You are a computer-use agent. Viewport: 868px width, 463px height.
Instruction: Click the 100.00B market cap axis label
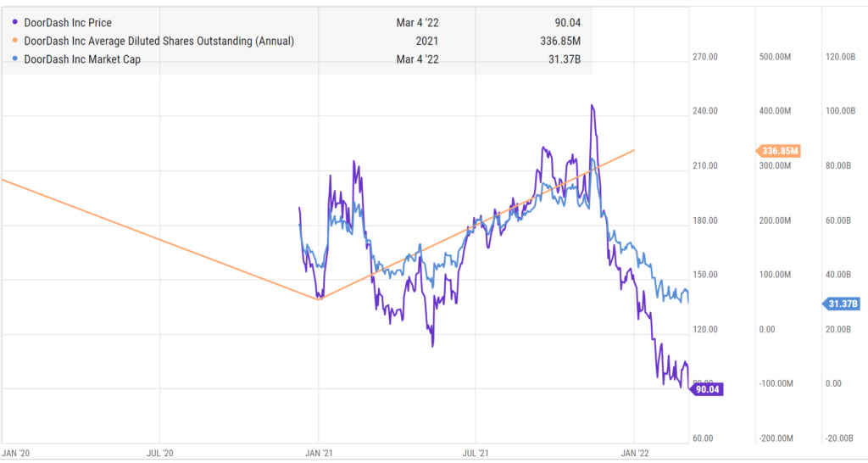coord(840,111)
